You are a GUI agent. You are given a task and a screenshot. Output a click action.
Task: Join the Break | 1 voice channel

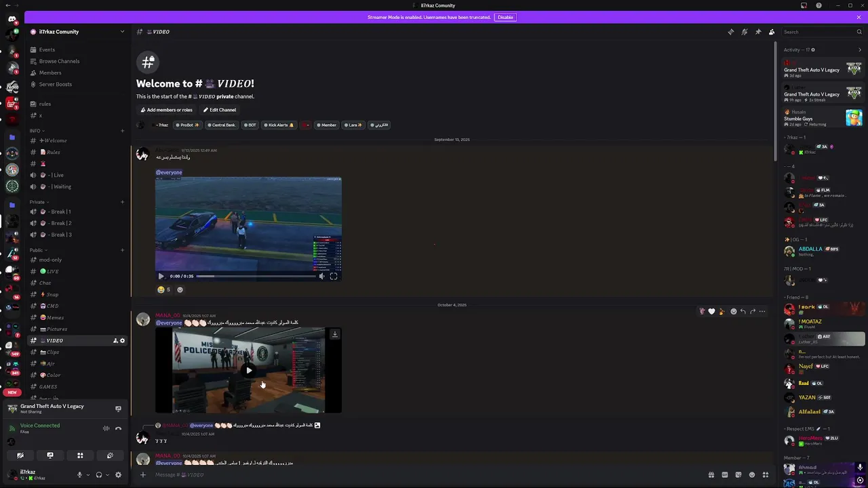click(77, 211)
